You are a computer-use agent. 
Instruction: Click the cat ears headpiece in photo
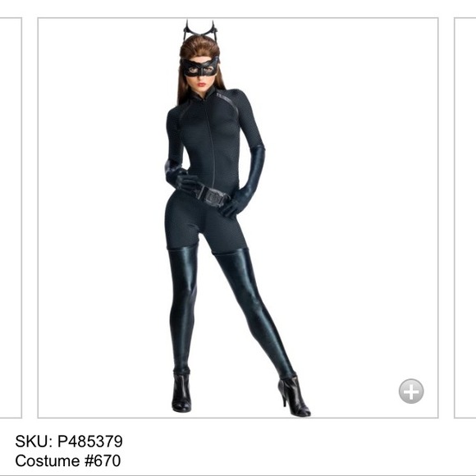pos(199,30)
